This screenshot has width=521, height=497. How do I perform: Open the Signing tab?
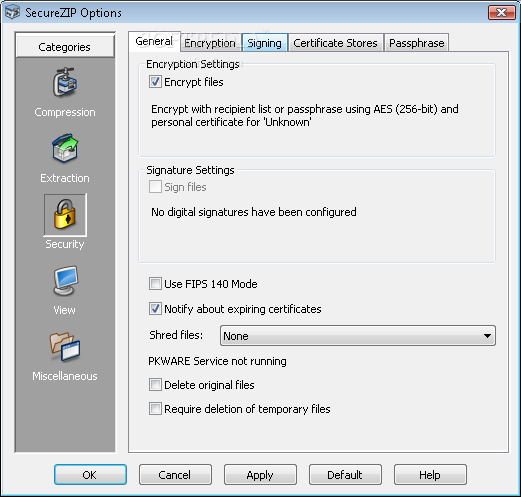pos(265,43)
